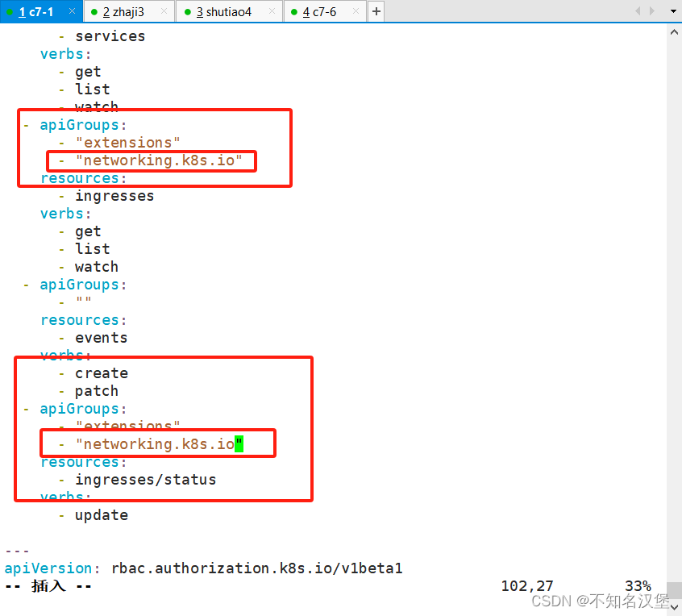682x616 pixels.
Task: Click the green status dot on zhaji3 tab
Action: pos(94,12)
